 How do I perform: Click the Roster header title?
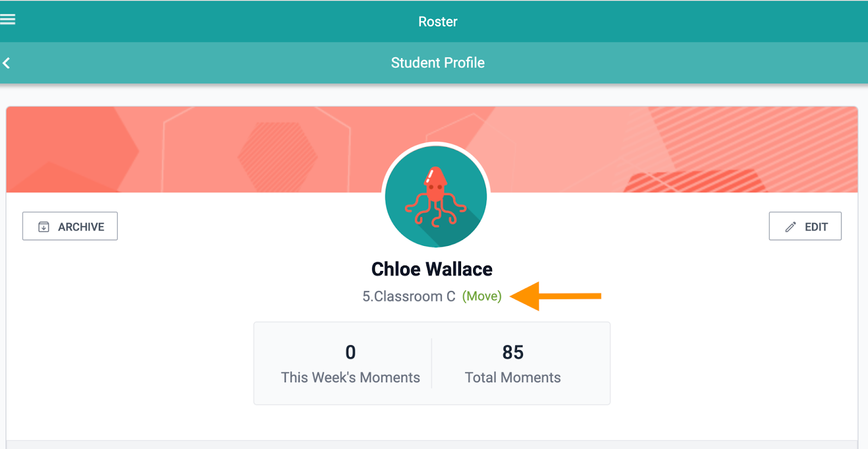438,22
